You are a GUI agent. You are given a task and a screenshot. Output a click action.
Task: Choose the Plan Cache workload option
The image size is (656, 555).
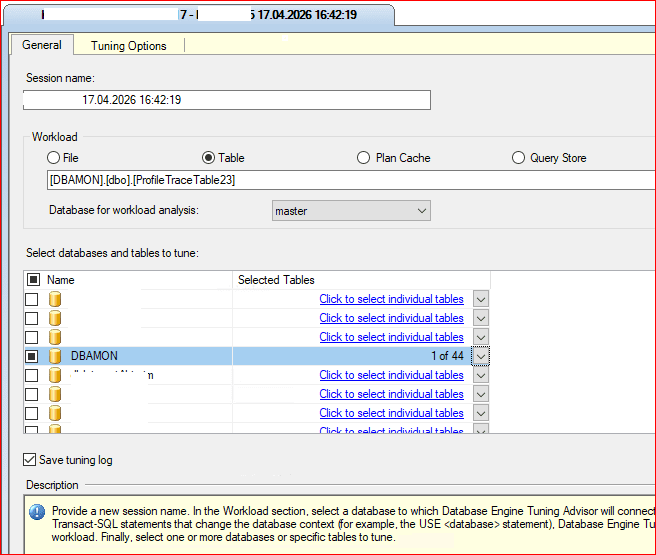click(363, 158)
